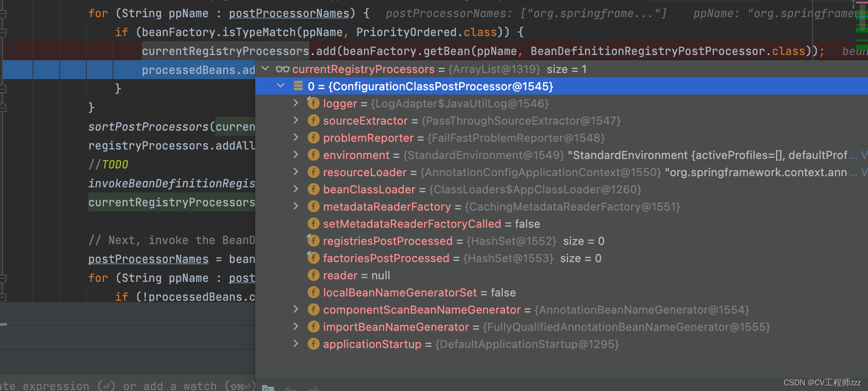This screenshot has width=868, height=391.
Task: Fold the for-loop block at the postProcessorNames line
Action: 3,15
